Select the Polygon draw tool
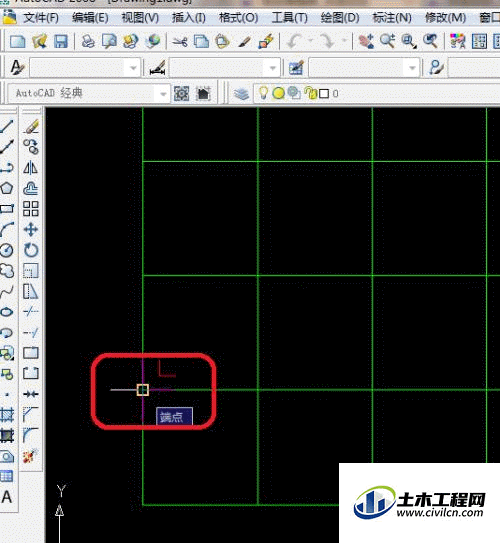Viewport: 500px width, 543px height. coord(7,188)
